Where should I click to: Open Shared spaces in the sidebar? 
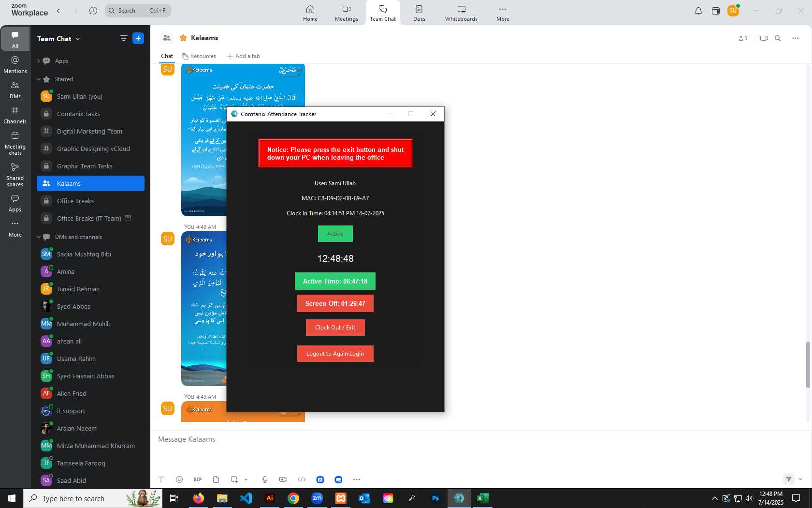[x=15, y=175]
